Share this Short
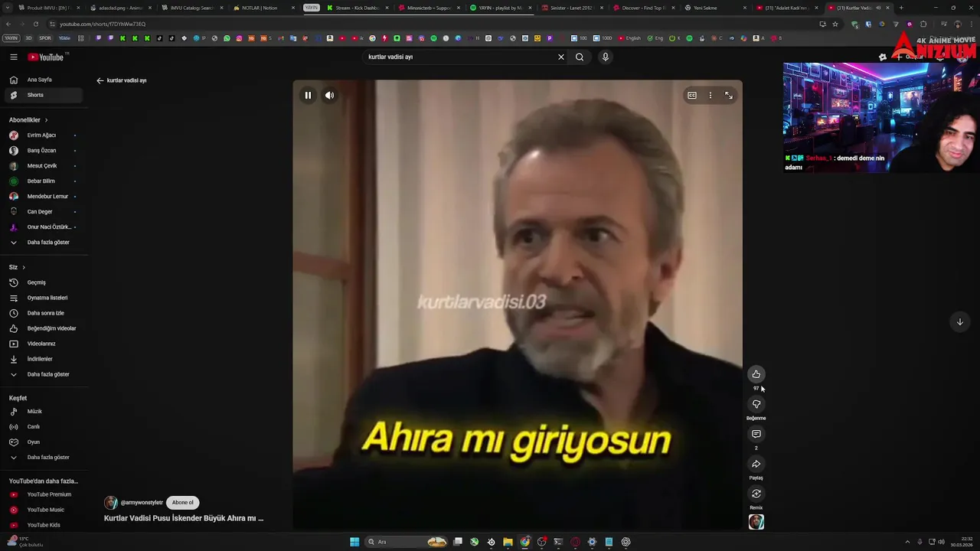 click(x=756, y=464)
